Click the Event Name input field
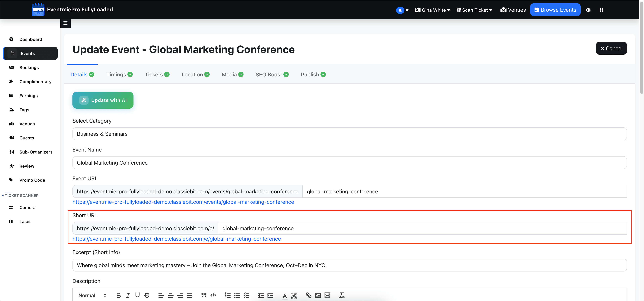This screenshot has height=301, width=644. coord(350,163)
